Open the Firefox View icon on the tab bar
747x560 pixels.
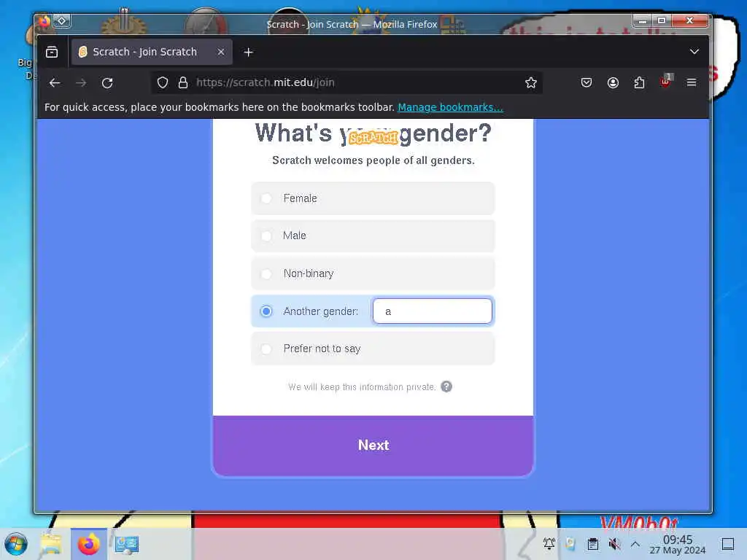(x=52, y=52)
